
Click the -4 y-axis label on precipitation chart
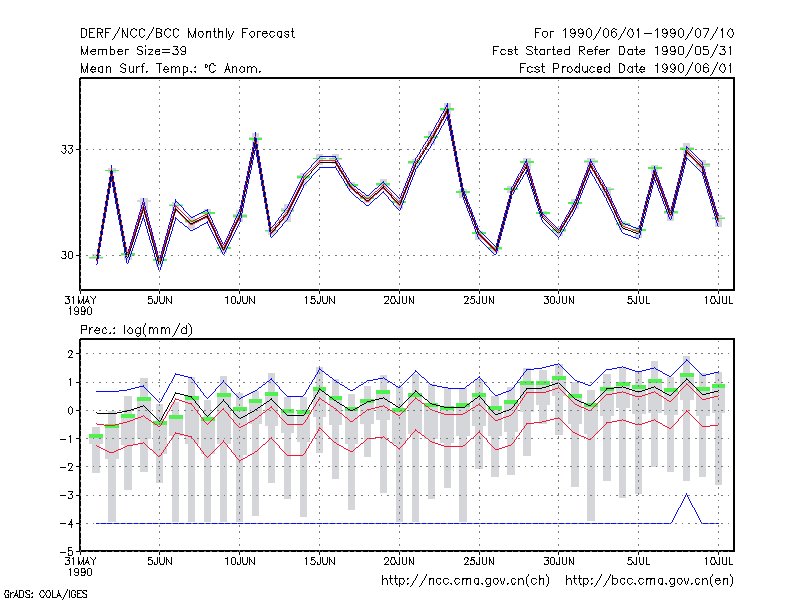66,523
